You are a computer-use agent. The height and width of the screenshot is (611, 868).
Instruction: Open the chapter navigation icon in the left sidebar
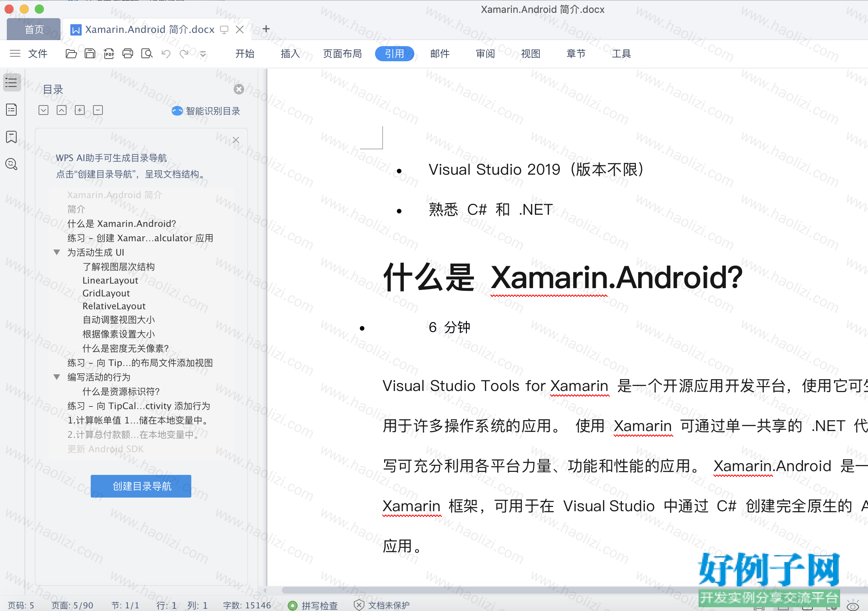pyautogui.click(x=12, y=110)
